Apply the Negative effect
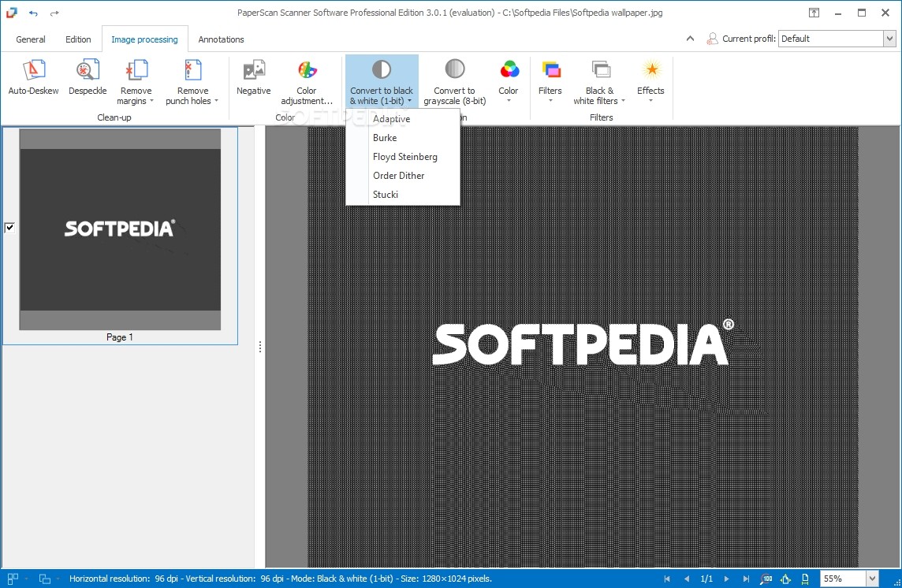Screen dimensions: 902x588 tap(253, 78)
